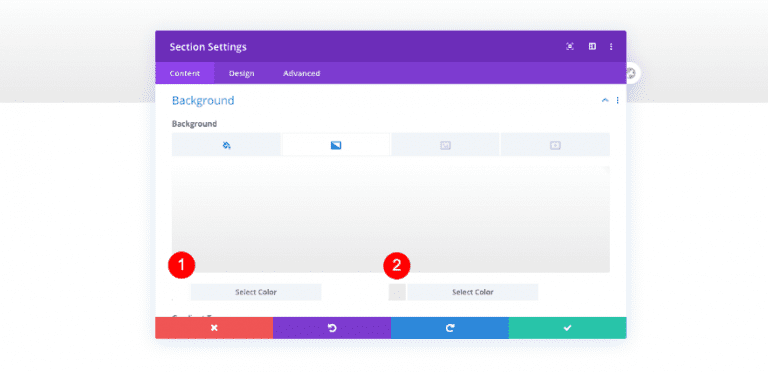Open the Content tab
The image size is (768, 372).
185,73
